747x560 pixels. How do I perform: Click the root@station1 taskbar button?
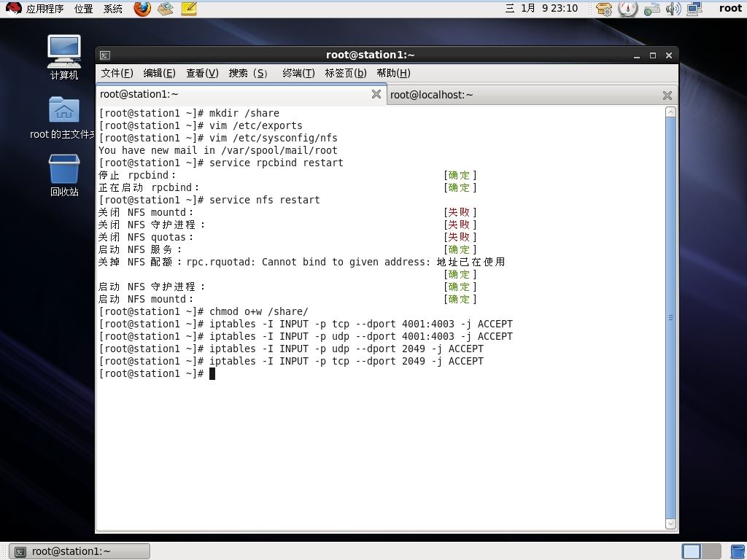click(x=80, y=551)
